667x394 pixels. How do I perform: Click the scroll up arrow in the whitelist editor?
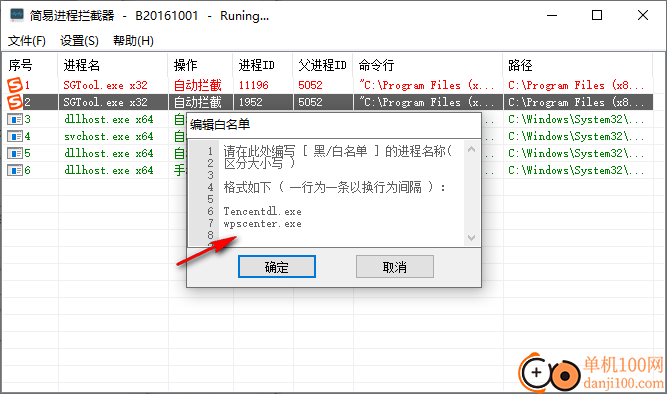coord(471,149)
